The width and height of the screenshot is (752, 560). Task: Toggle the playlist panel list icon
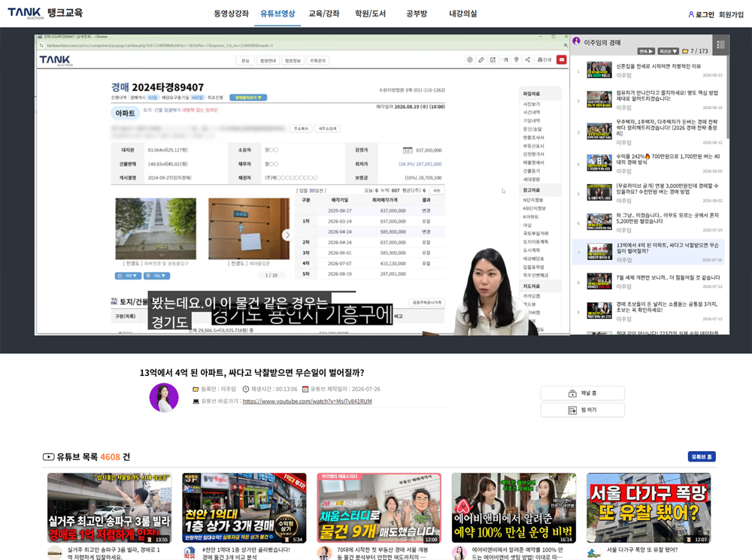tap(720, 44)
